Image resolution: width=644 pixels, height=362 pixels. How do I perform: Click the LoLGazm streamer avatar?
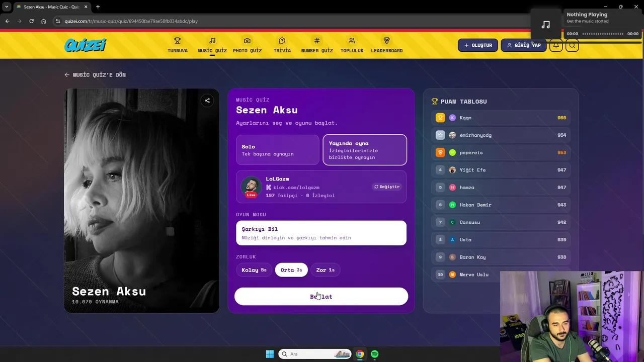251,187
